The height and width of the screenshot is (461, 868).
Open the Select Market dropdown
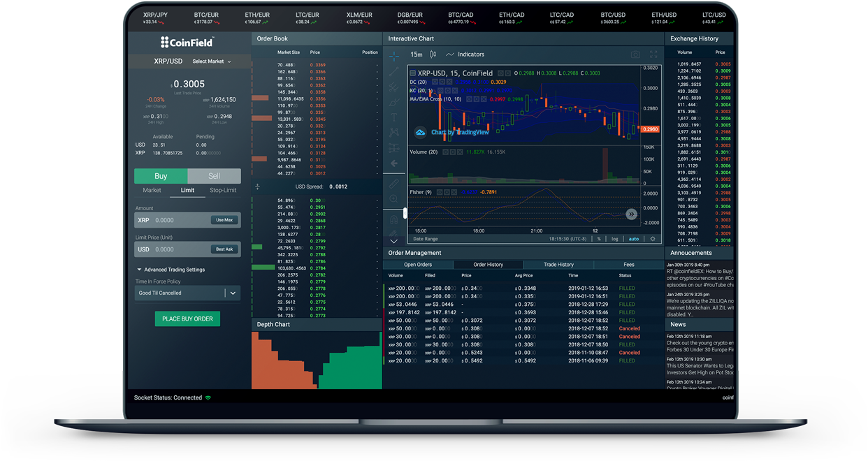pyautogui.click(x=212, y=61)
